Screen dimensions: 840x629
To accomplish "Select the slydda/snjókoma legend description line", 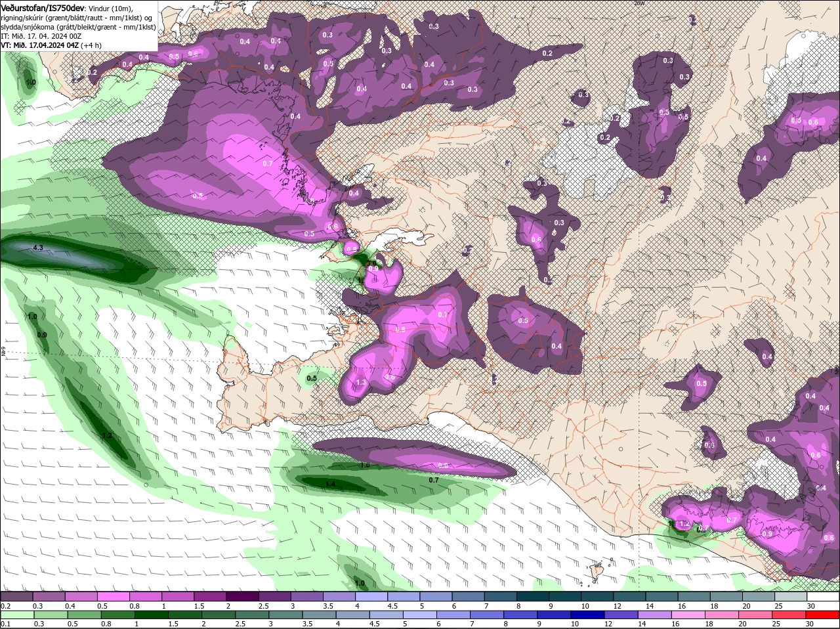I will pyautogui.click(x=78, y=27).
